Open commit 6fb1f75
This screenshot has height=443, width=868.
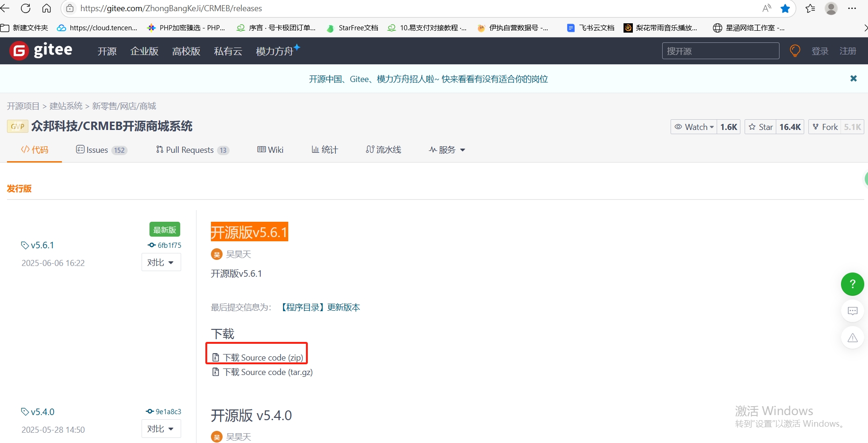click(165, 245)
